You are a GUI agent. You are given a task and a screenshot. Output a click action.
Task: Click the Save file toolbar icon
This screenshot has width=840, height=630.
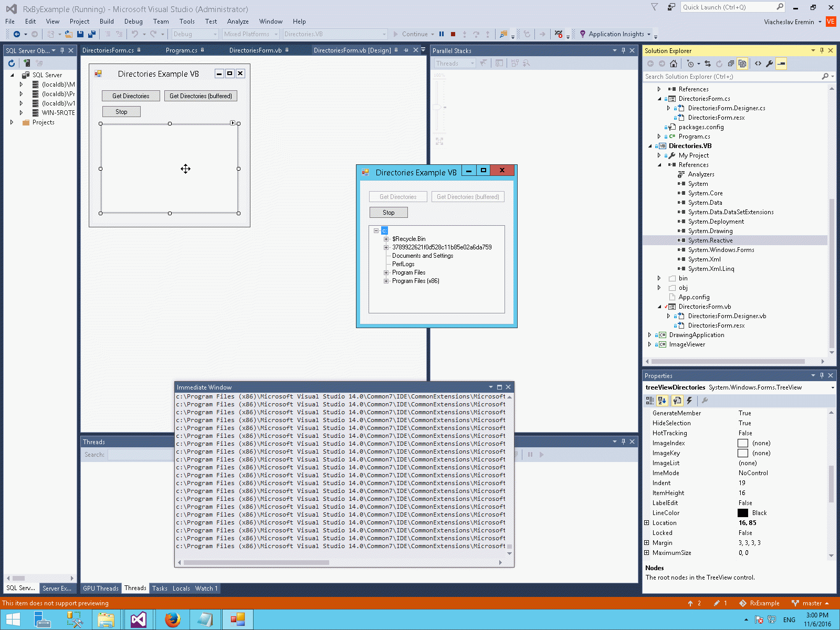pyautogui.click(x=80, y=34)
